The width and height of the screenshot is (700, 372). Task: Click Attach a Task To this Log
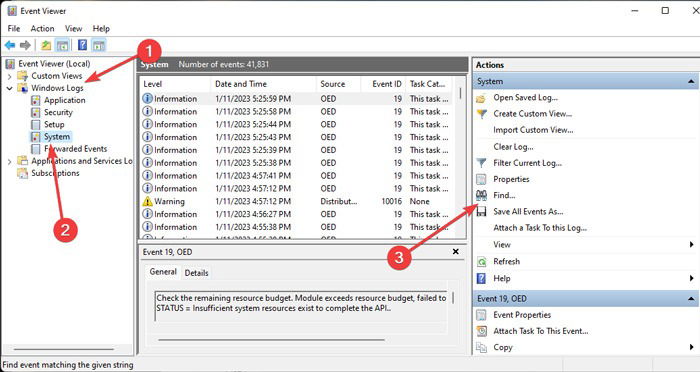(x=540, y=228)
